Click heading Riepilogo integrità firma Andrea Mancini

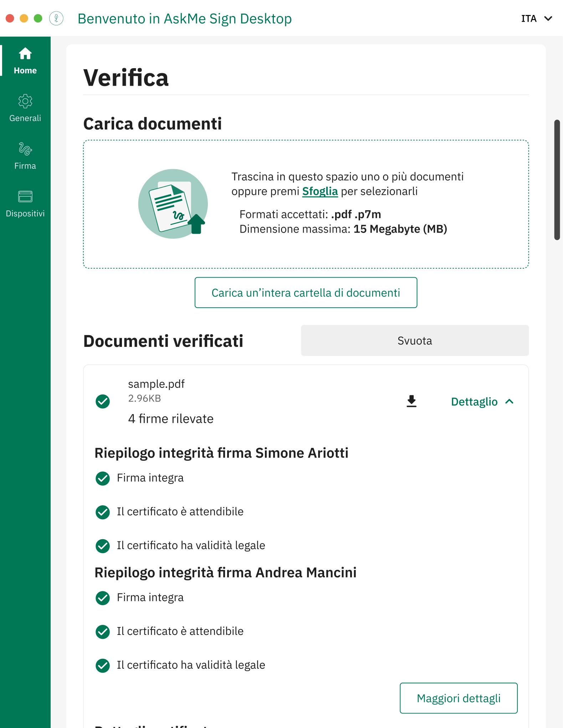225,572
